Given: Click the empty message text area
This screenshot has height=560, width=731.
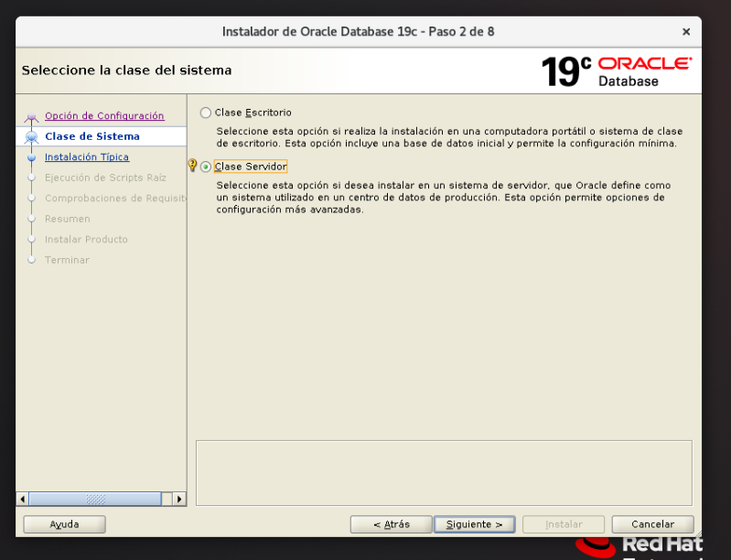Looking at the screenshot, I should point(444,473).
